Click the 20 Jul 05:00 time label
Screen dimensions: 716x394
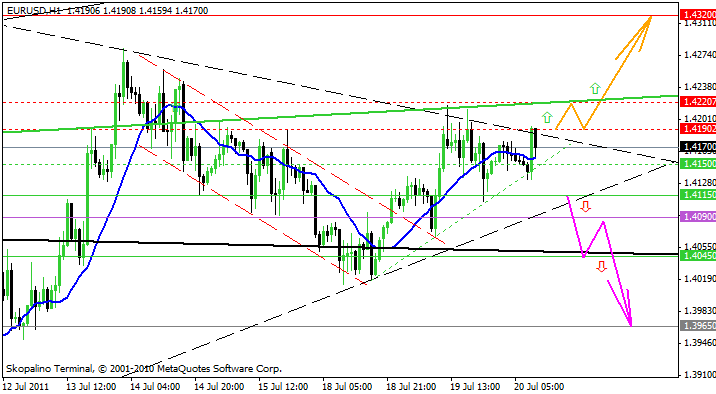click(539, 387)
